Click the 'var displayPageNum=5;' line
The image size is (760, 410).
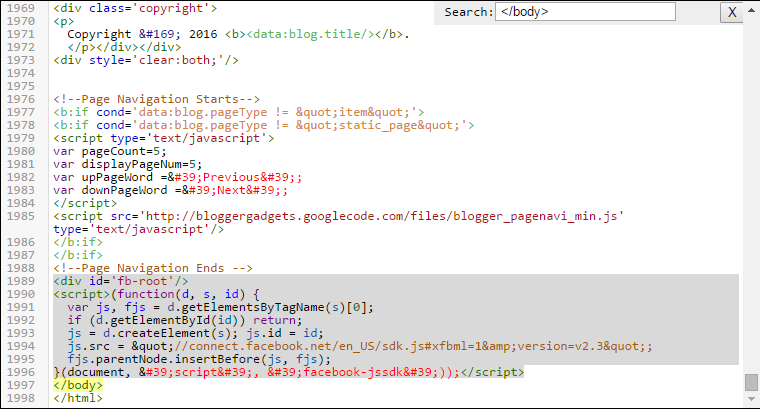(x=127, y=164)
